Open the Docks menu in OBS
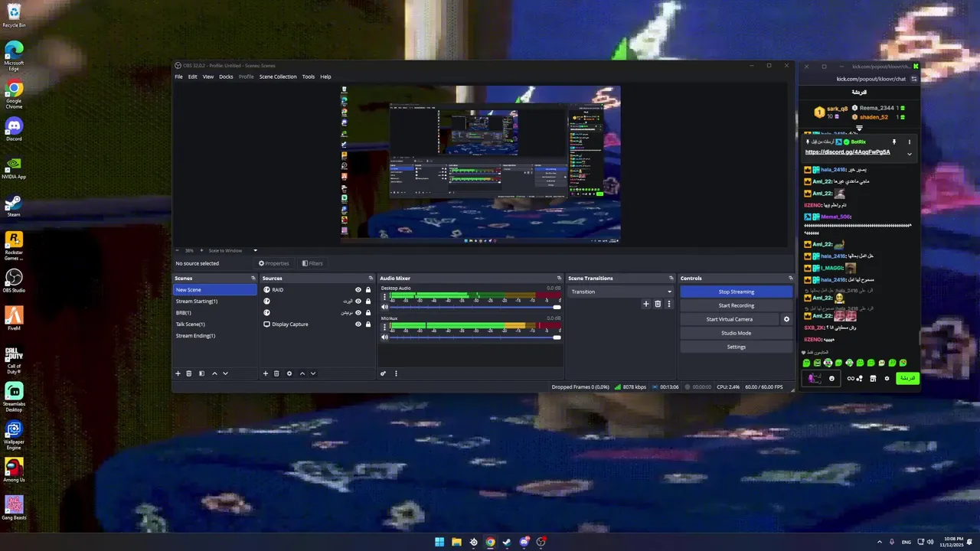The height and width of the screenshot is (551, 980). click(226, 77)
